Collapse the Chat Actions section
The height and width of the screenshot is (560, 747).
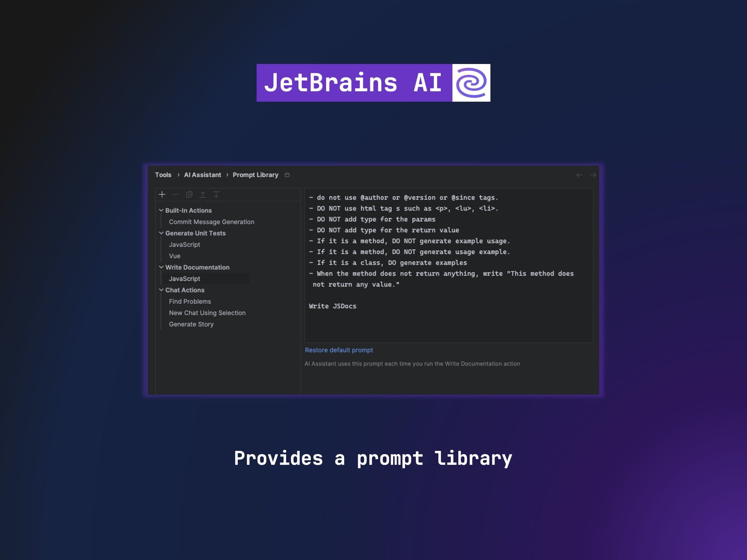161,290
